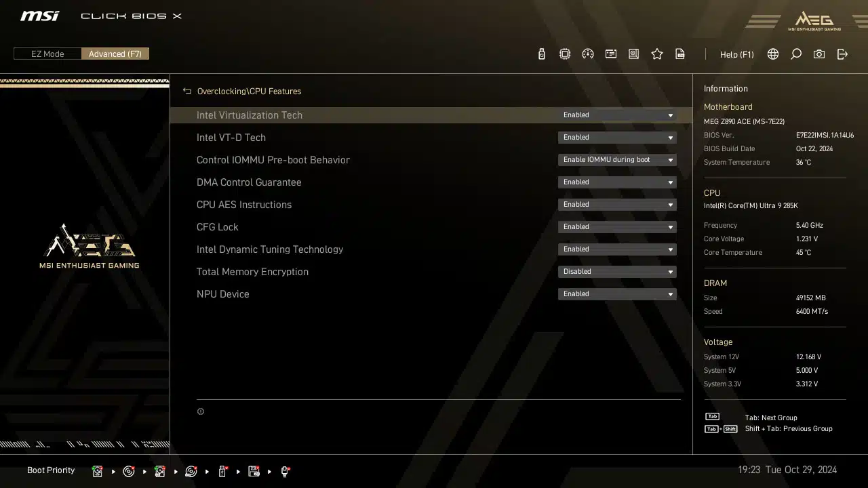Open Intel Virtualization Tech dropdown

[617, 115]
